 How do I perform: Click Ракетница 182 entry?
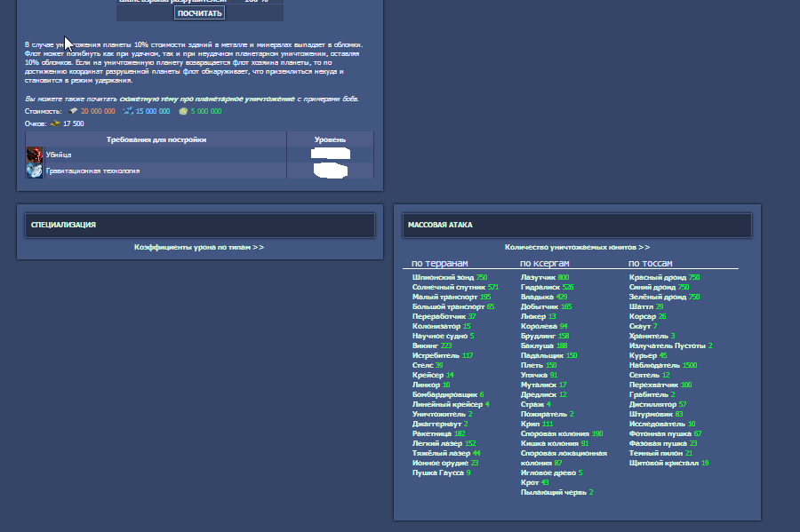click(438, 433)
